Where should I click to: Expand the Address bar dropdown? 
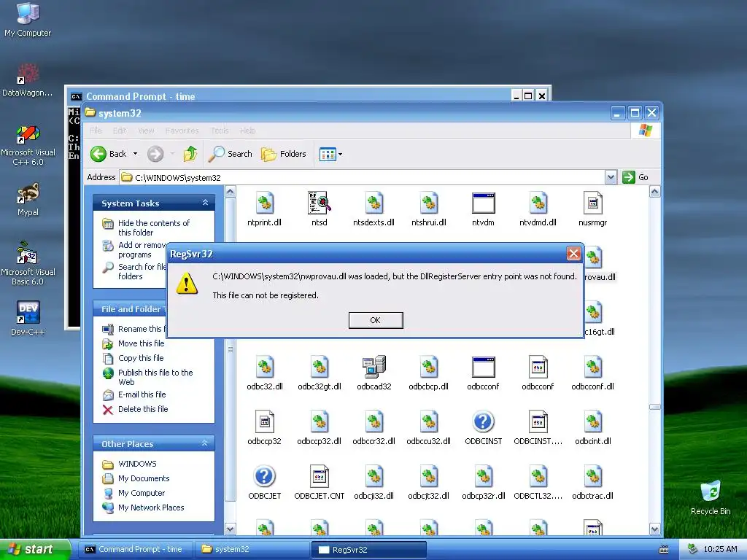point(611,178)
